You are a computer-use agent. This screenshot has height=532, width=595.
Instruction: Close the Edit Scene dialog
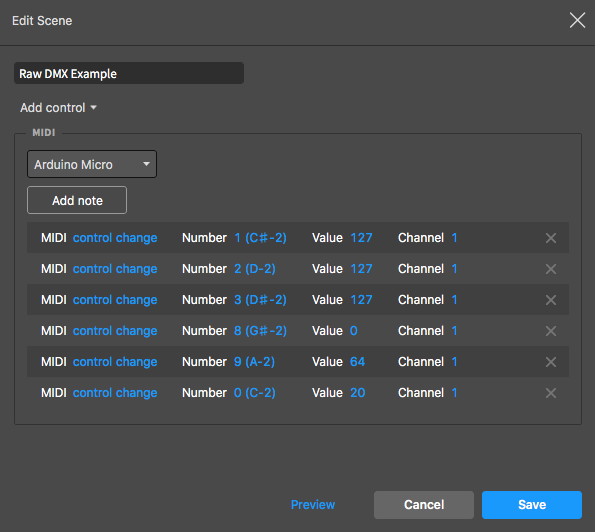(577, 20)
